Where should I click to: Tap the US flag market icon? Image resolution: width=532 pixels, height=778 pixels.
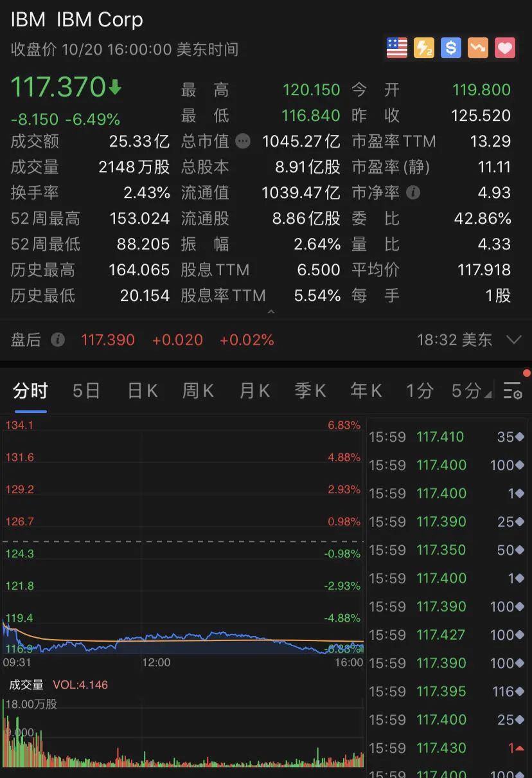click(396, 48)
